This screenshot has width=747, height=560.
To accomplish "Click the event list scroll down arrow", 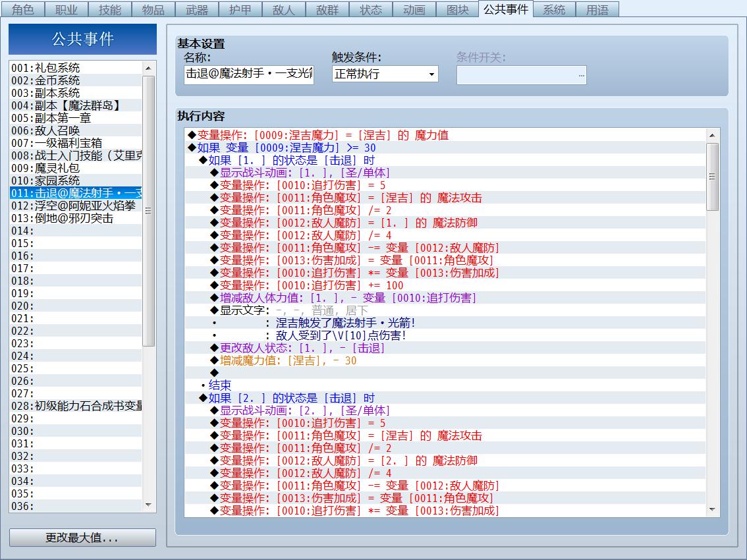I will (149, 505).
